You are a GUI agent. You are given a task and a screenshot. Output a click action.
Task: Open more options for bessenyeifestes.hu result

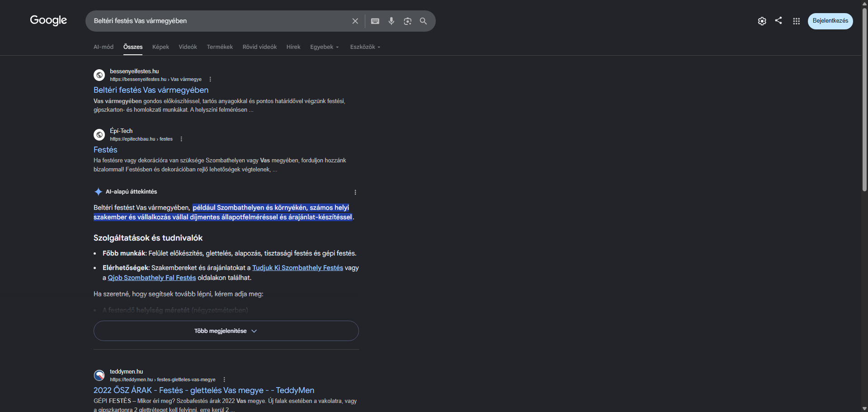pos(210,79)
